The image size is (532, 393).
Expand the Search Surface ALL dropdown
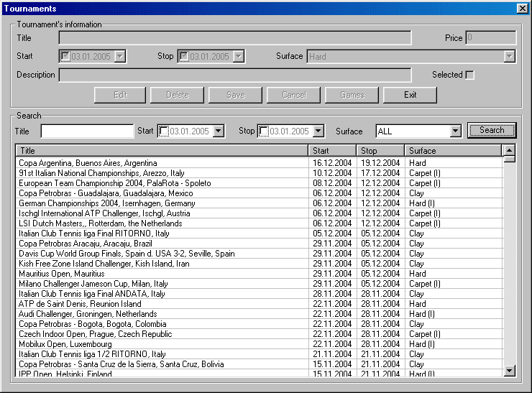coord(455,131)
